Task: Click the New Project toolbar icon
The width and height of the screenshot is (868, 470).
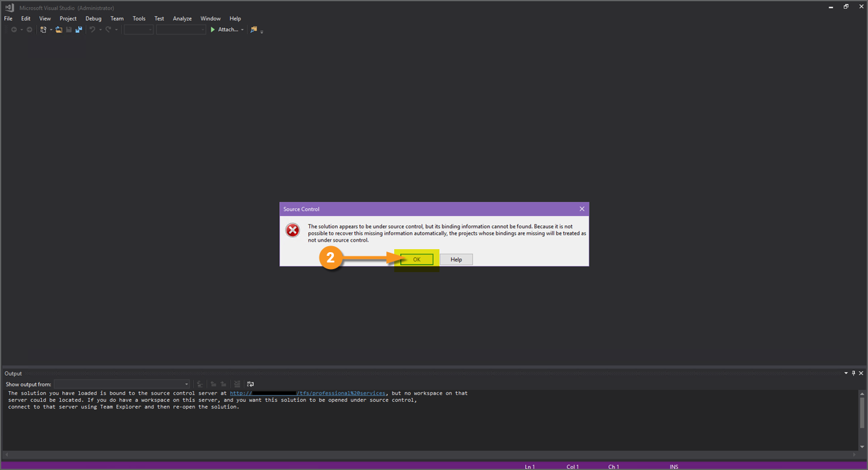Action: pyautogui.click(x=43, y=30)
